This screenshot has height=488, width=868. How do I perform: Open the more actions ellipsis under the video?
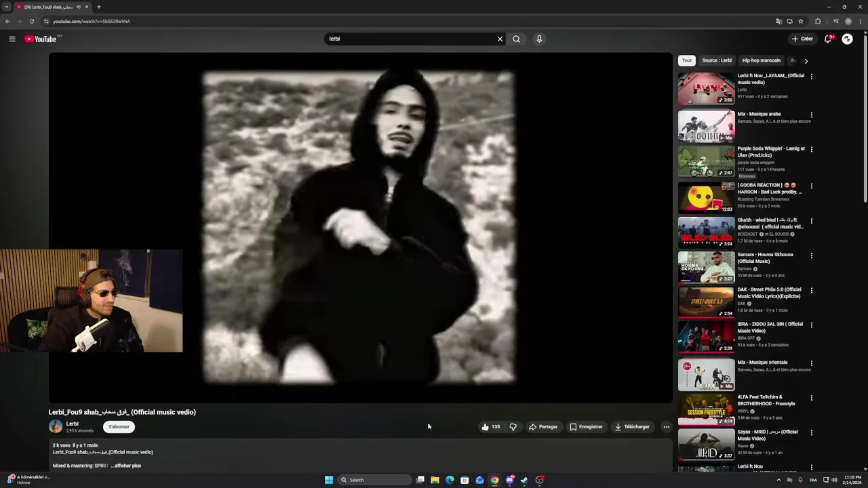[x=667, y=427]
